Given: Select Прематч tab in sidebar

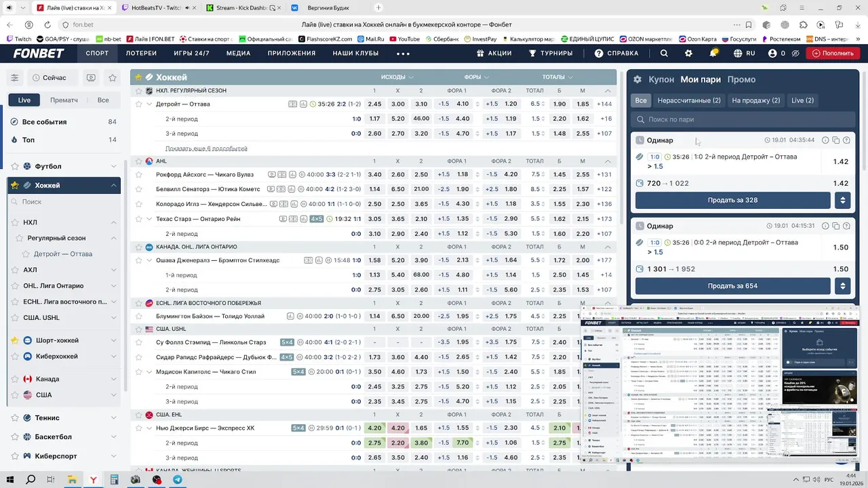Looking at the screenshot, I should 64,100.
